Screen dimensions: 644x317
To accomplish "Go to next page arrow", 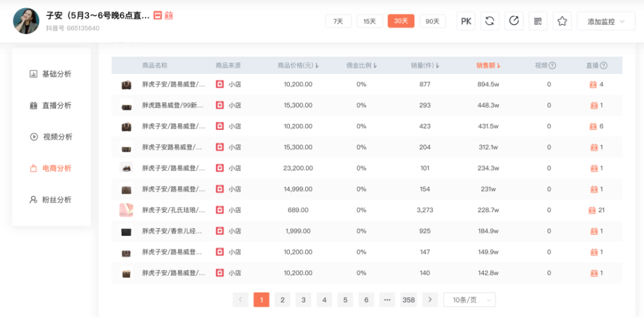I will pos(430,300).
